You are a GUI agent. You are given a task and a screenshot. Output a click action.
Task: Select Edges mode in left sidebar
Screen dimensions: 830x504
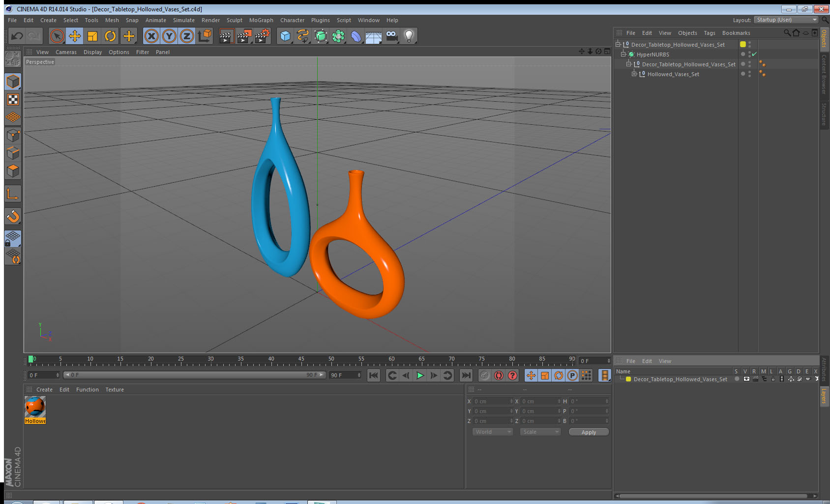tap(13, 153)
